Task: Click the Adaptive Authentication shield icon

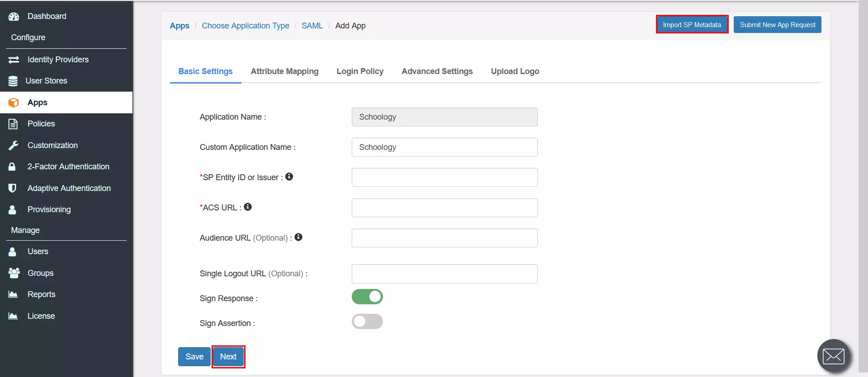Action: pyautogui.click(x=13, y=188)
